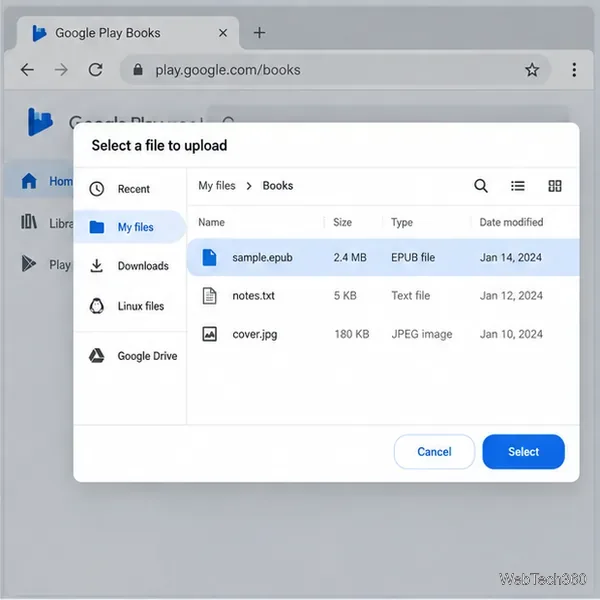This screenshot has height=600, width=600.
Task: Confirm with the Select button
Action: [523, 452]
